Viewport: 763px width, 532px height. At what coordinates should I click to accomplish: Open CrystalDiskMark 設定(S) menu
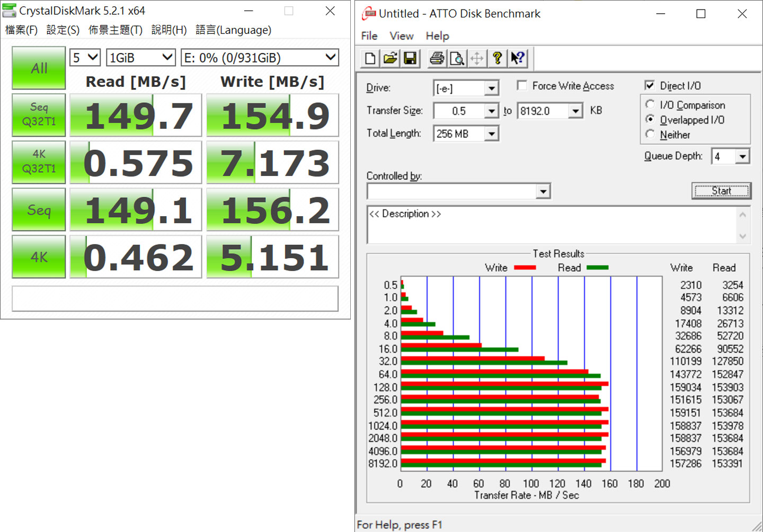tap(63, 30)
